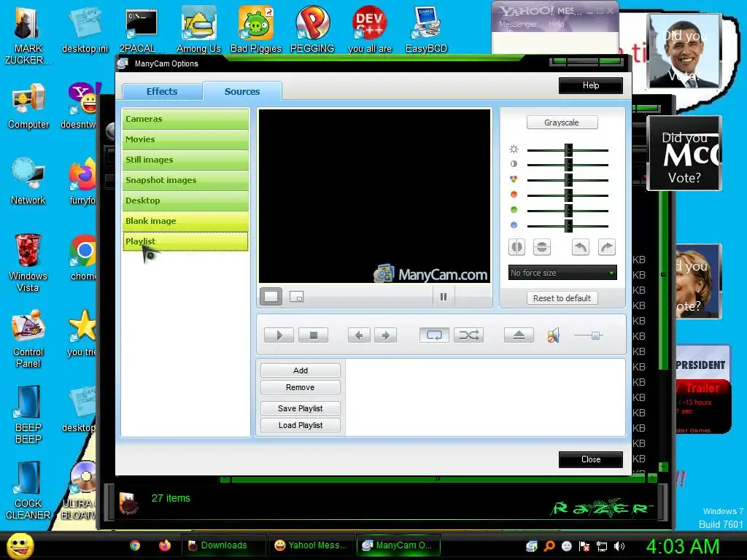Flip the video horizontally
This screenshot has height=560, width=747.
point(517,247)
